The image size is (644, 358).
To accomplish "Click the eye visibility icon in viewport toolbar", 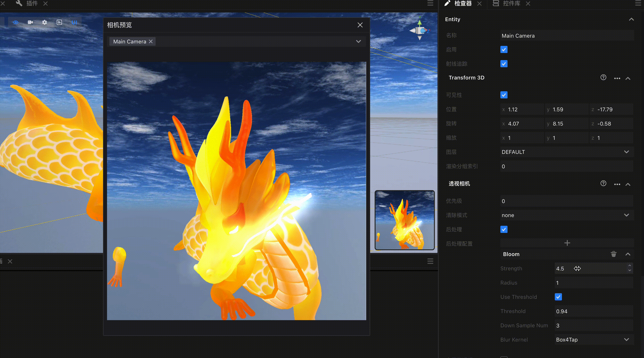I will [16, 22].
